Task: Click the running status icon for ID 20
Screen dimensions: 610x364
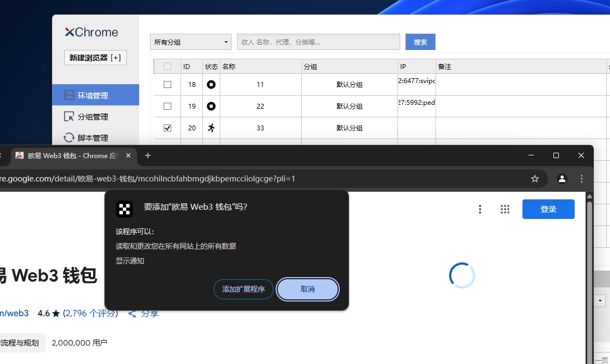Action: [211, 128]
